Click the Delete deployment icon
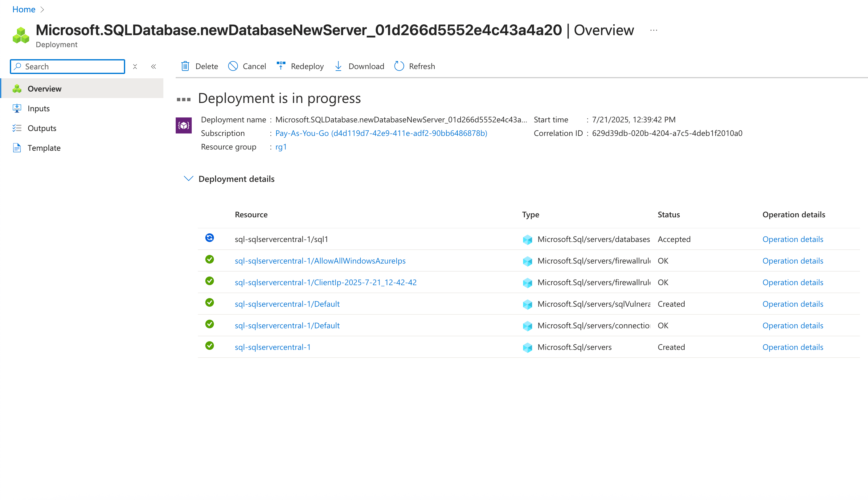 click(185, 66)
